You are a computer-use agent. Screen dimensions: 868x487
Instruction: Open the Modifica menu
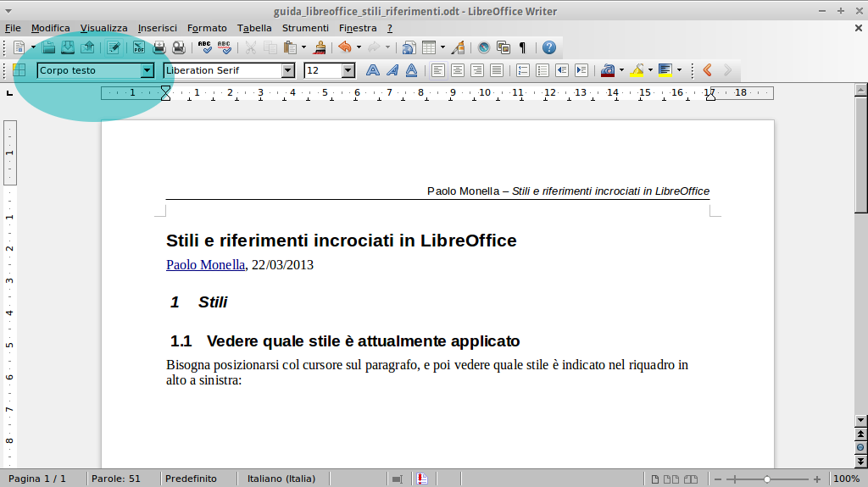tap(50, 28)
